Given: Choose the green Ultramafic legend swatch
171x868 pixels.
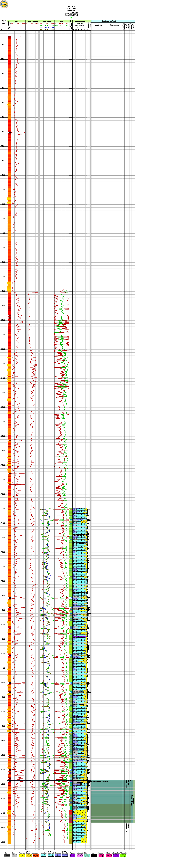Looking at the screenshot, I should point(123,856).
